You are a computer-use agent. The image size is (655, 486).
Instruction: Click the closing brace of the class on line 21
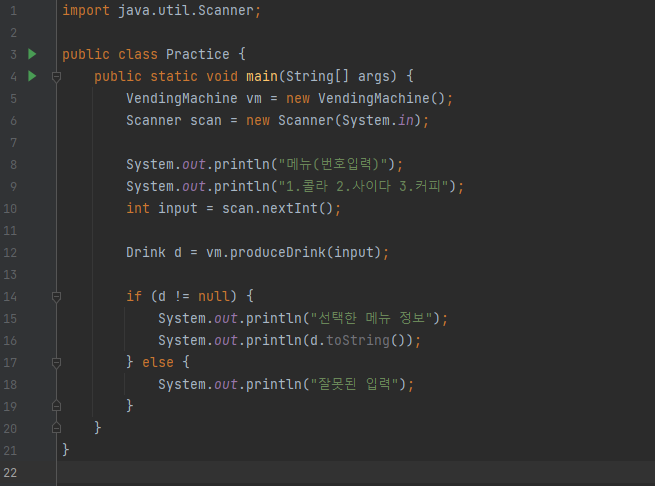pos(66,450)
